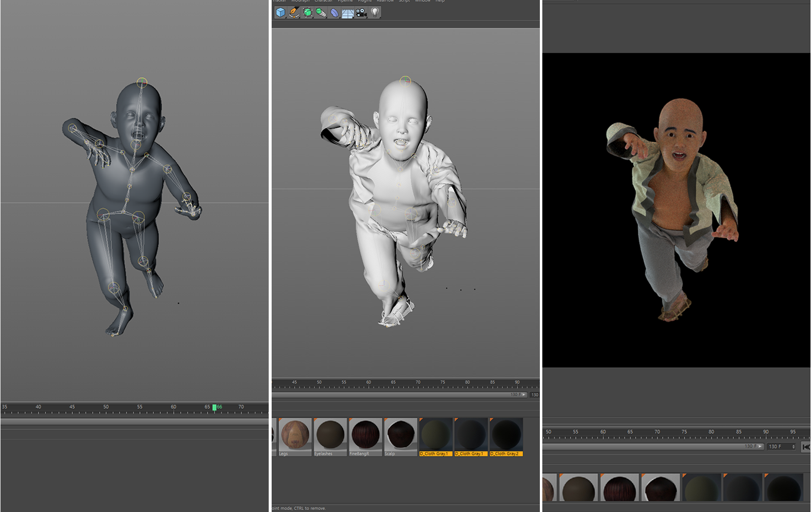Click the range end arrow on middle panel slider
Viewport: 812px width, 512px height.
pyautogui.click(x=524, y=395)
